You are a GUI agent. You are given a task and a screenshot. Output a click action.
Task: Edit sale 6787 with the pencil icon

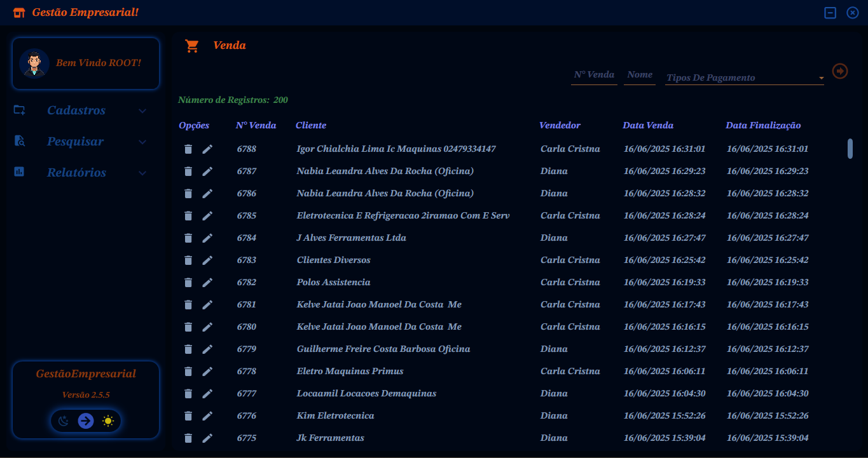[207, 171]
